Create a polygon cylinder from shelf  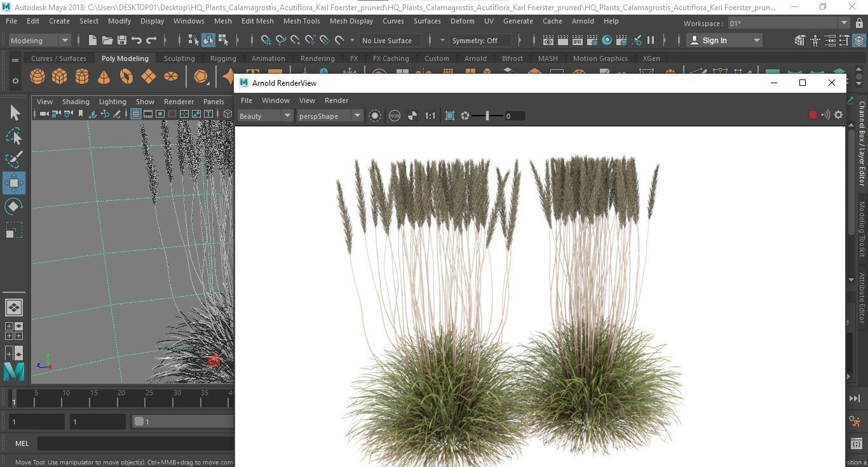point(82,77)
